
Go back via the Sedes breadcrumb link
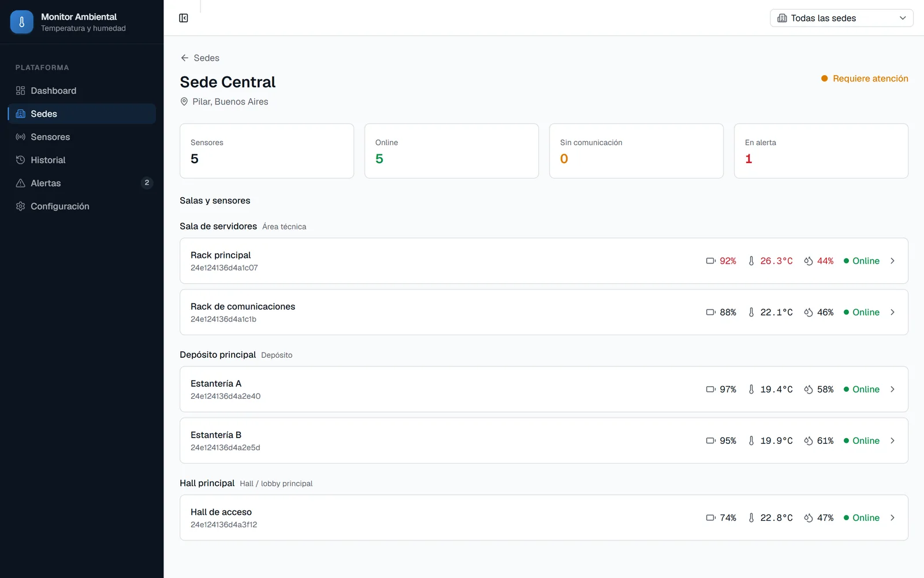[x=200, y=58]
